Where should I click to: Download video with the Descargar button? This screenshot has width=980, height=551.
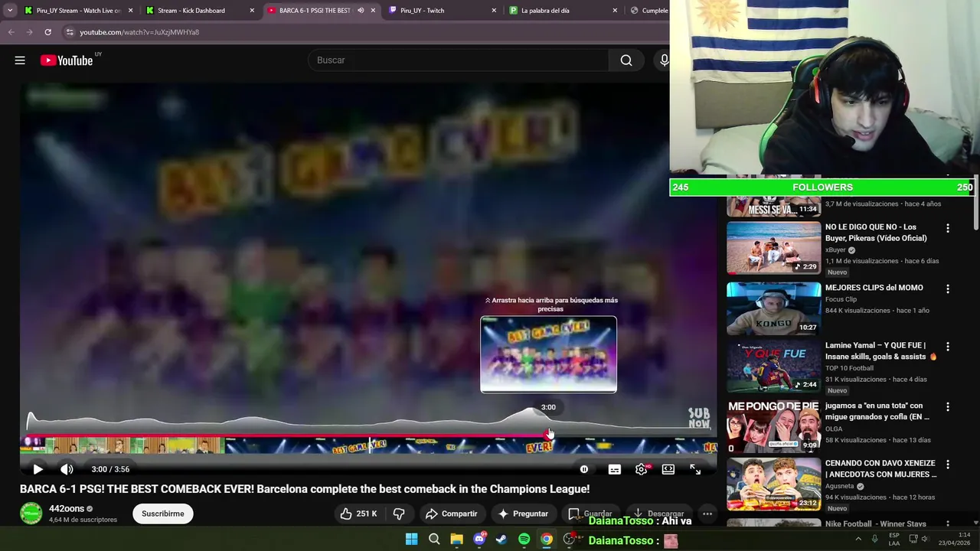658,514
